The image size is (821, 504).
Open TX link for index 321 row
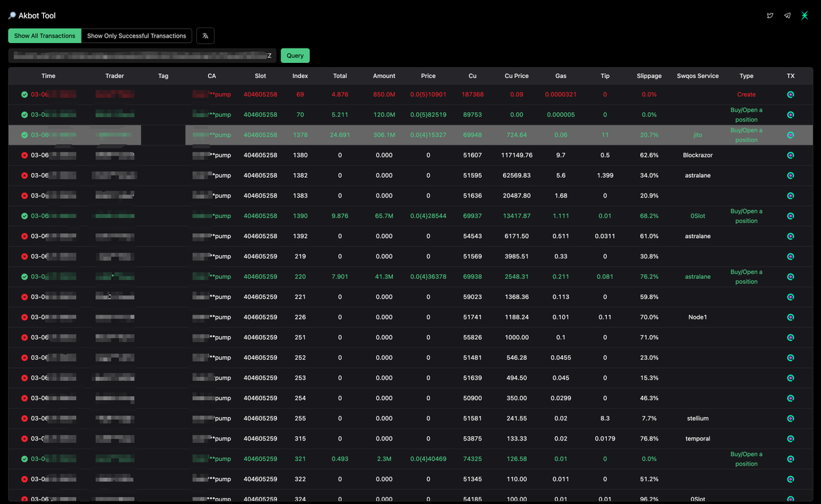click(790, 459)
